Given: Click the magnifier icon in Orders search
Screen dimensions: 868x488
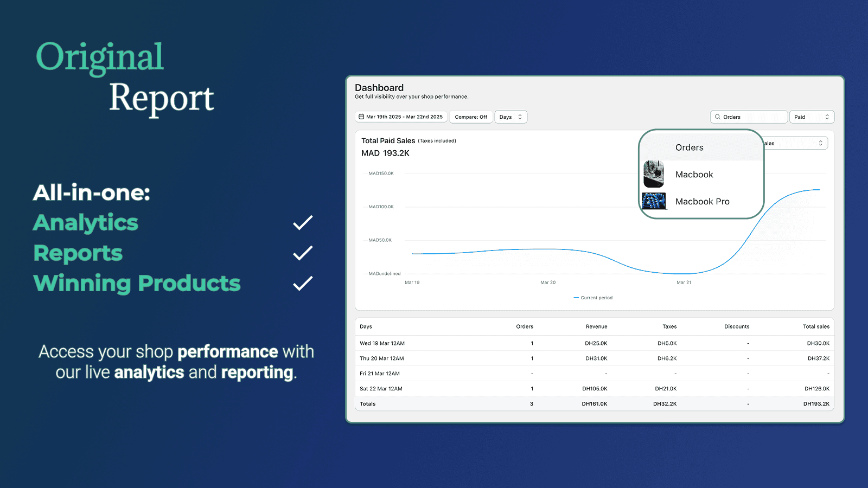Looking at the screenshot, I should coord(718,117).
